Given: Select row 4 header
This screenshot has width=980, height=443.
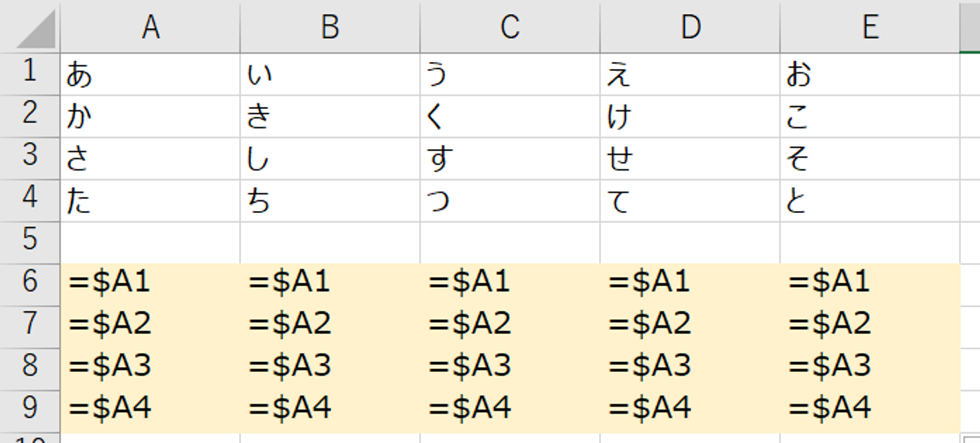Looking at the screenshot, I should 30,201.
